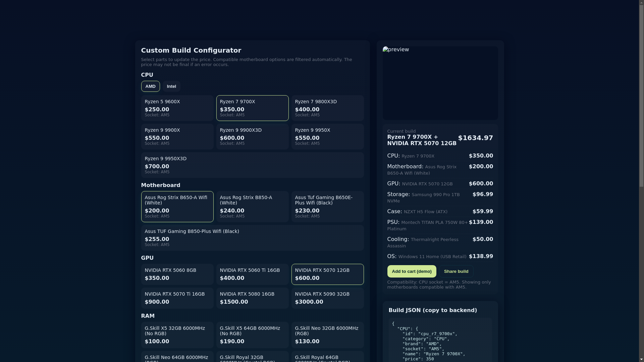
Task: Click the OS Windows 11 Home row
Action: coord(440,256)
